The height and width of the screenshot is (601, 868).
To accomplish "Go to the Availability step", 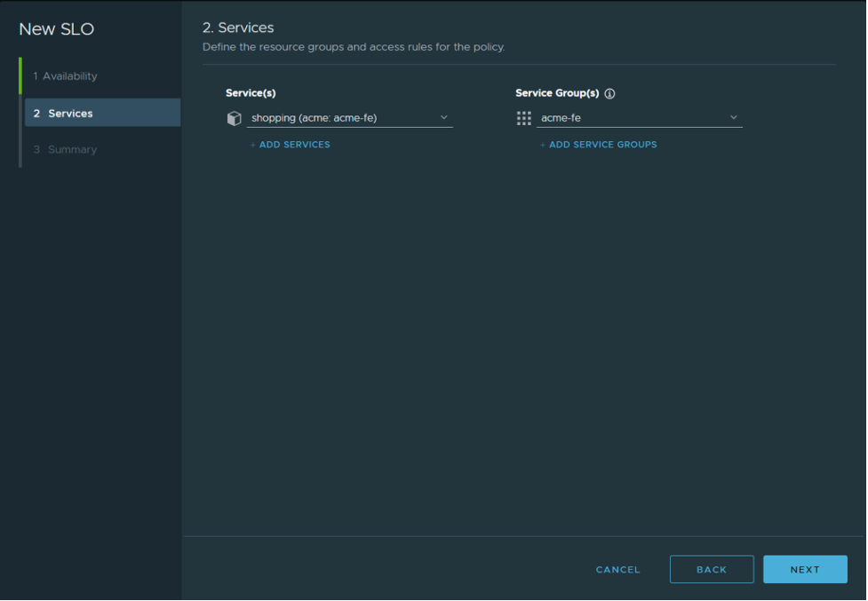I will click(70, 76).
